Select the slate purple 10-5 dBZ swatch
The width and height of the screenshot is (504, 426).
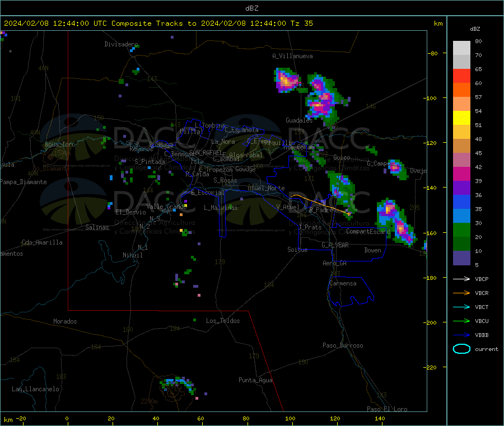(x=461, y=258)
